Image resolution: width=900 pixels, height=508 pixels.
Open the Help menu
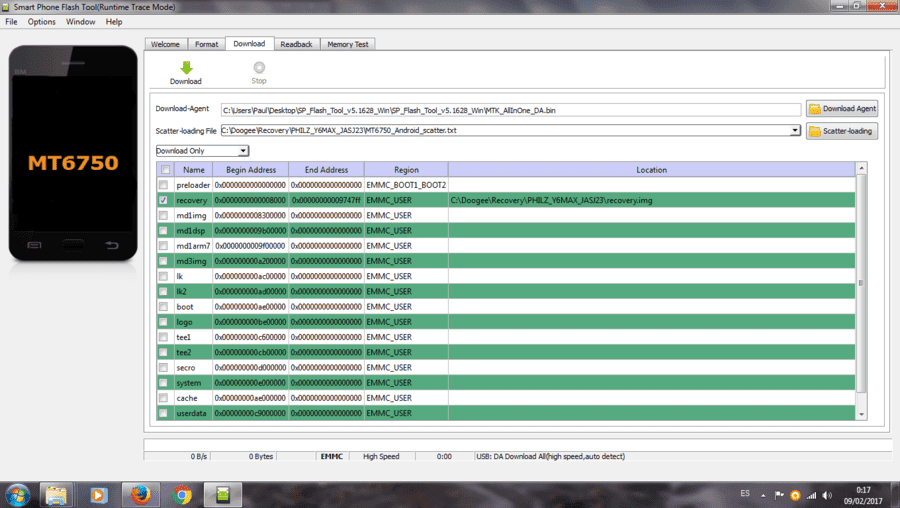point(114,22)
